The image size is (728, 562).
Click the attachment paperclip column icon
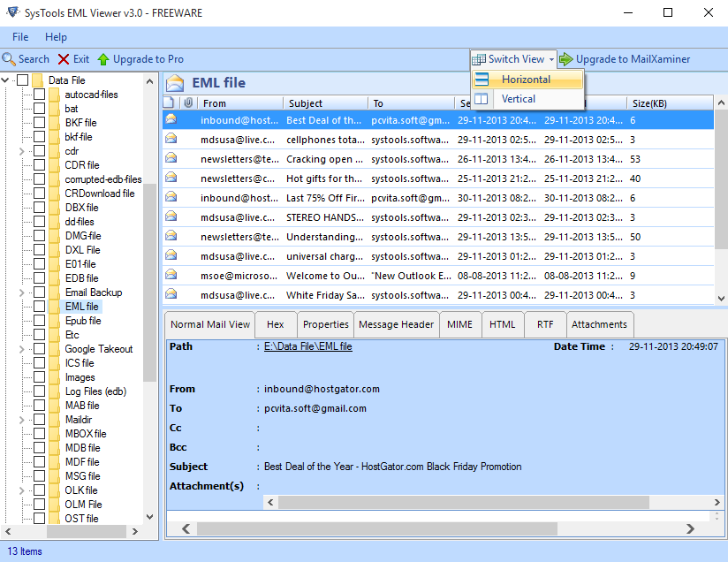tap(188, 103)
